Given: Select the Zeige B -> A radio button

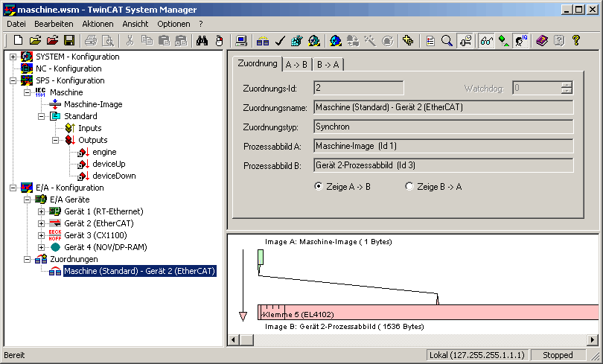Looking at the screenshot, I should (409, 186).
